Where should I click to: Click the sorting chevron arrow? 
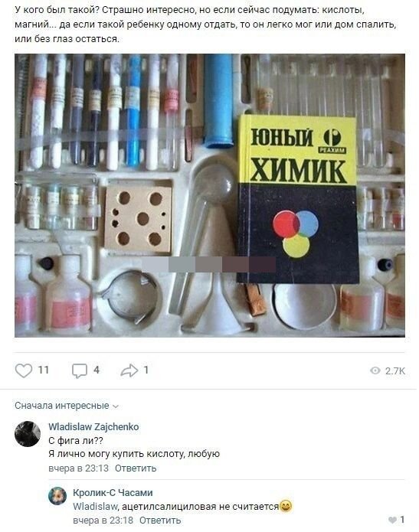116,406
